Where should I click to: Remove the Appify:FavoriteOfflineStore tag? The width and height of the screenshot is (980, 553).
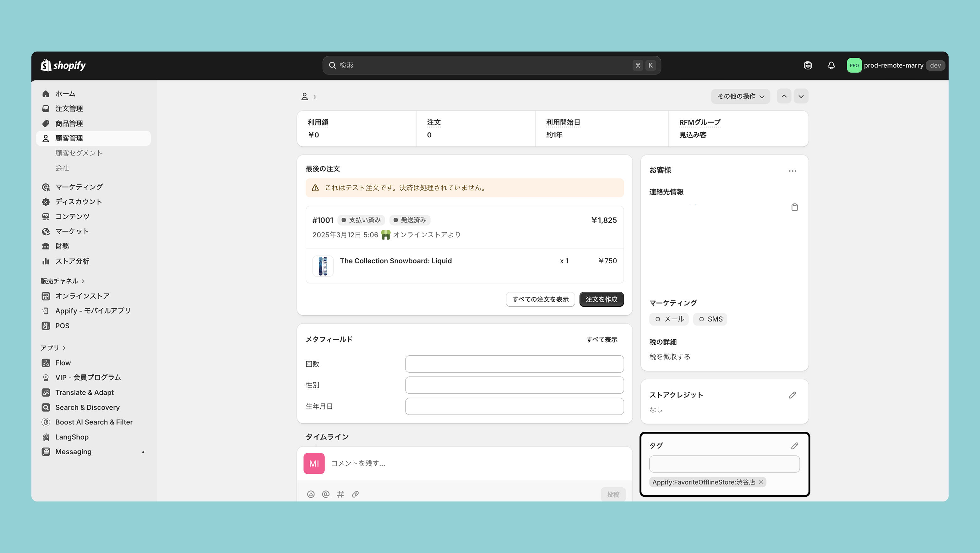click(x=761, y=482)
